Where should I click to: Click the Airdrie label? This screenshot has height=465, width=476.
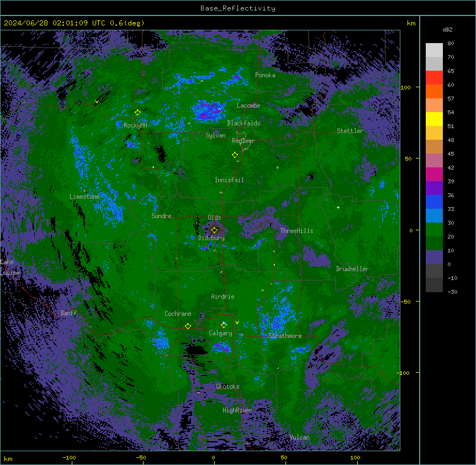[223, 297]
